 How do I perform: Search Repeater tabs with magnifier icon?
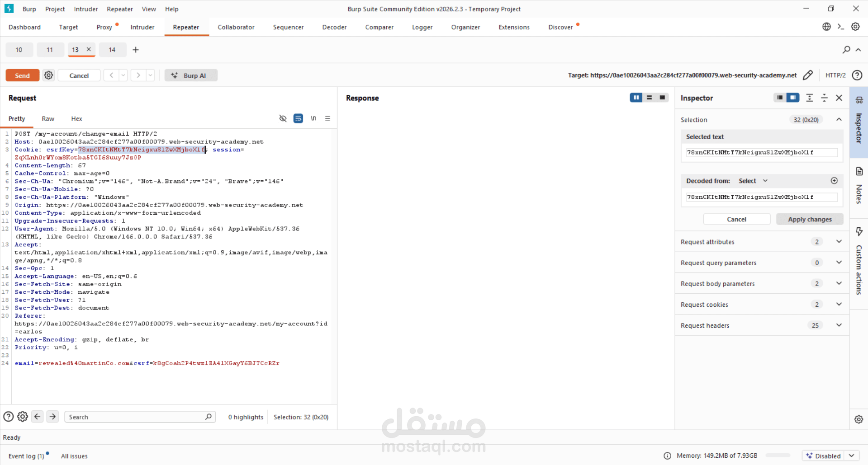[846, 50]
